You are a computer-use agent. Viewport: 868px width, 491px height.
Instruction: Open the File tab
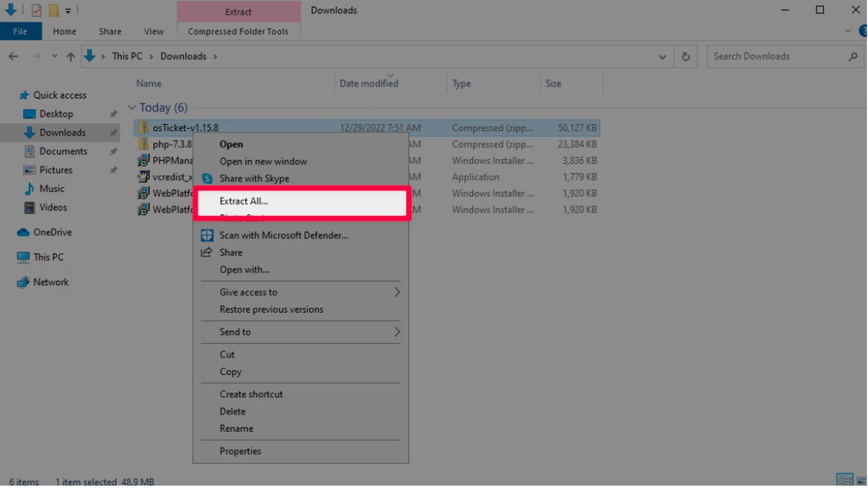pyautogui.click(x=21, y=31)
